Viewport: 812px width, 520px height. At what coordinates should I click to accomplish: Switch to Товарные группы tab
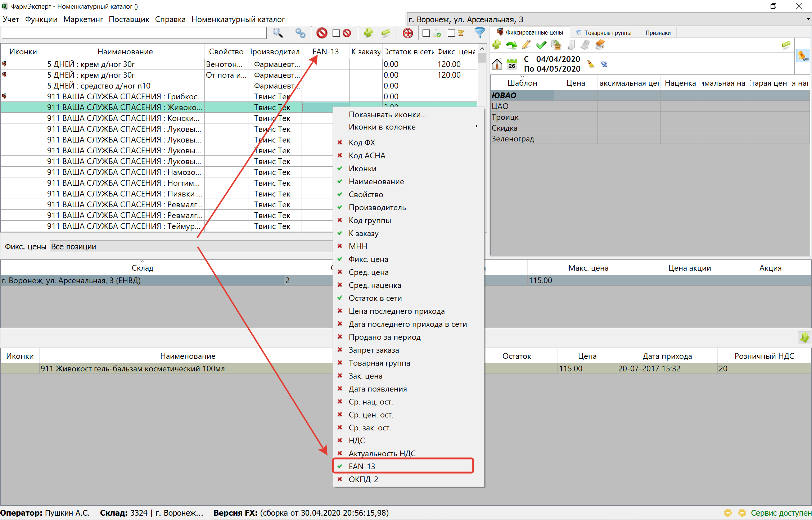pos(604,33)
